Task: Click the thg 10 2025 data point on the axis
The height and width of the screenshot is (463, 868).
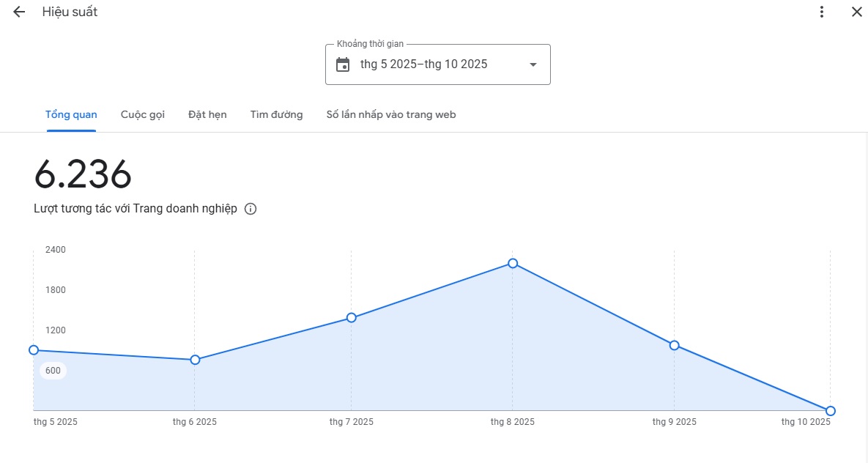Action: tap(830, 410)
